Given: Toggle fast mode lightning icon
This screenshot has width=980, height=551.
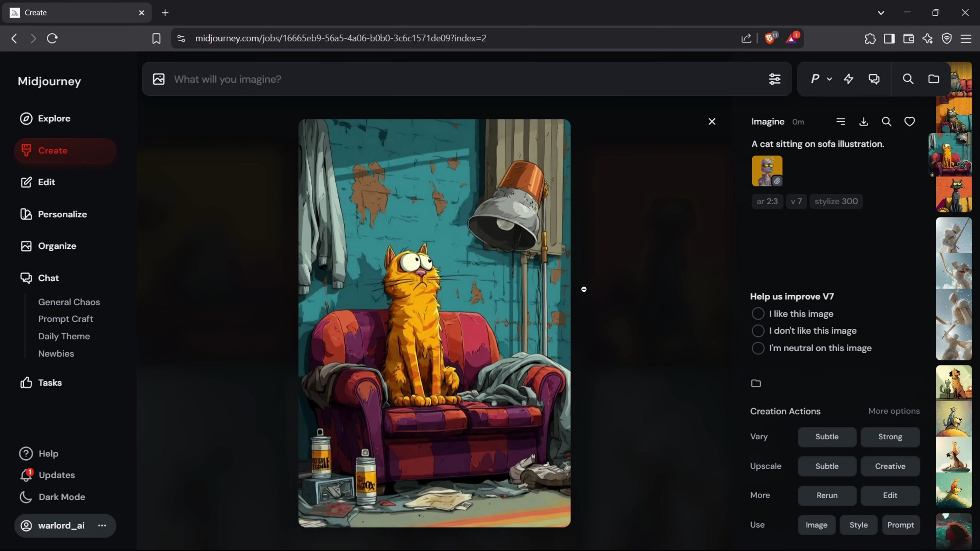Looking at the screenshot, I should click(848, 79).
